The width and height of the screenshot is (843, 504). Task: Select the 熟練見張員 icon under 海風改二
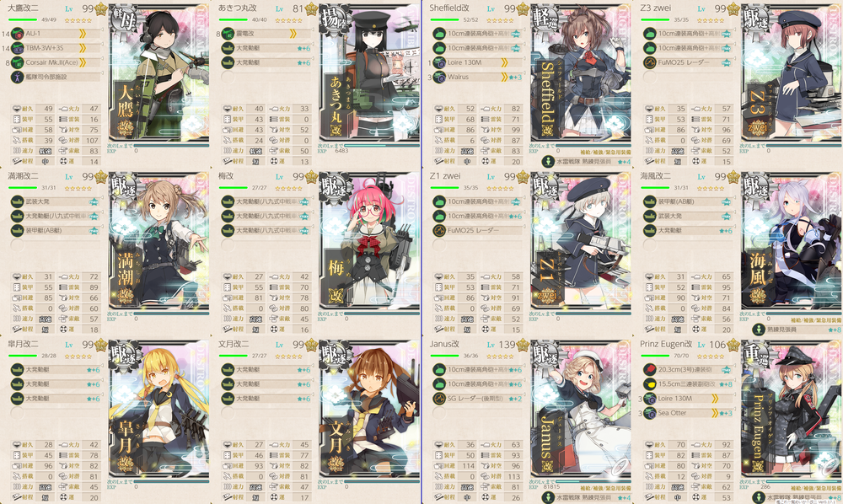click(x=759, y=330)
